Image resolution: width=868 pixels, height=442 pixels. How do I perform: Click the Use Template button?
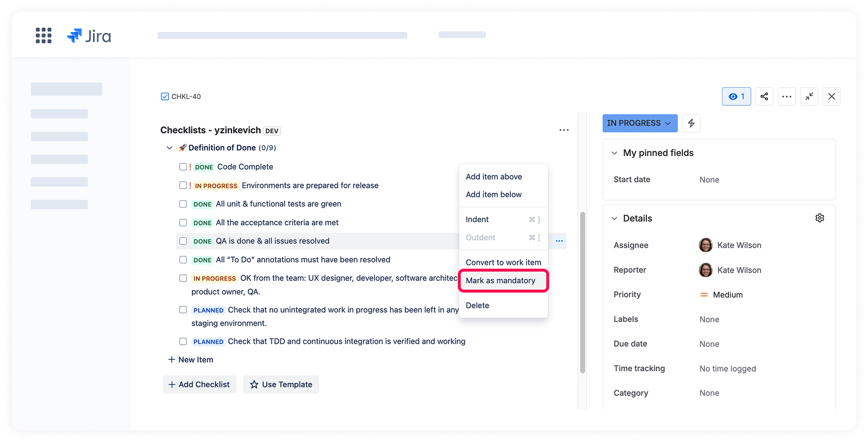coord(281,384)
